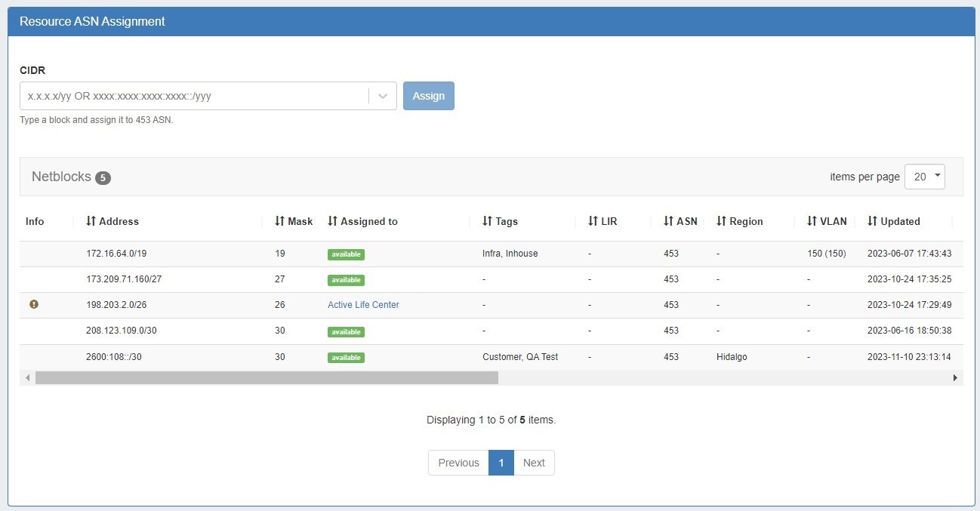Open the Active Life Center link
Image resolution: width=980 pixels, height=511 pixels.
(x=363, y=305)
